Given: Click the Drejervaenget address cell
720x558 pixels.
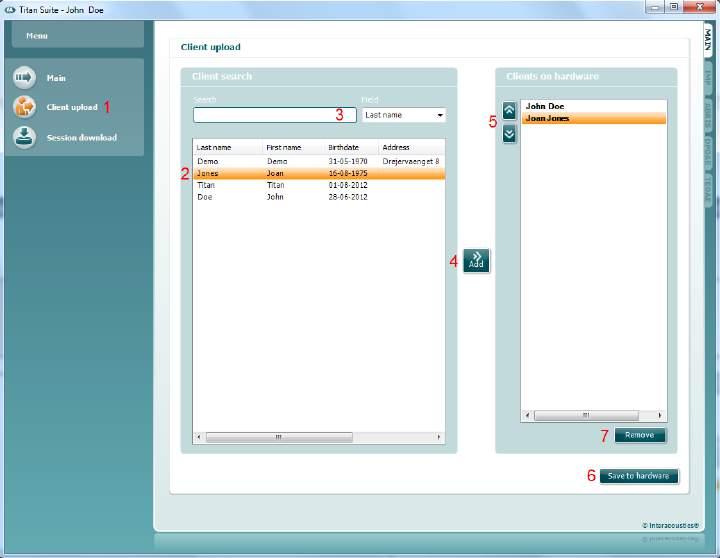Looking at the screenshot, I should [x=411, y=161].
